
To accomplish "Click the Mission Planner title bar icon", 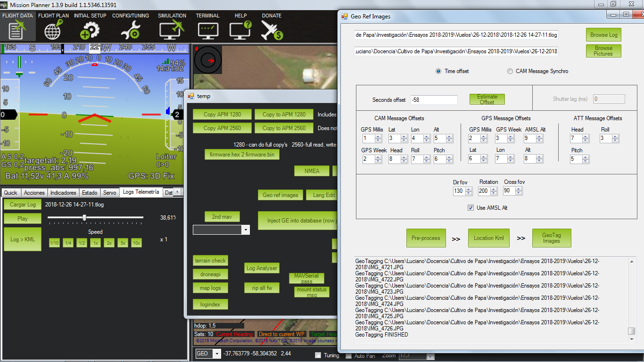I will tap(4, 5).
